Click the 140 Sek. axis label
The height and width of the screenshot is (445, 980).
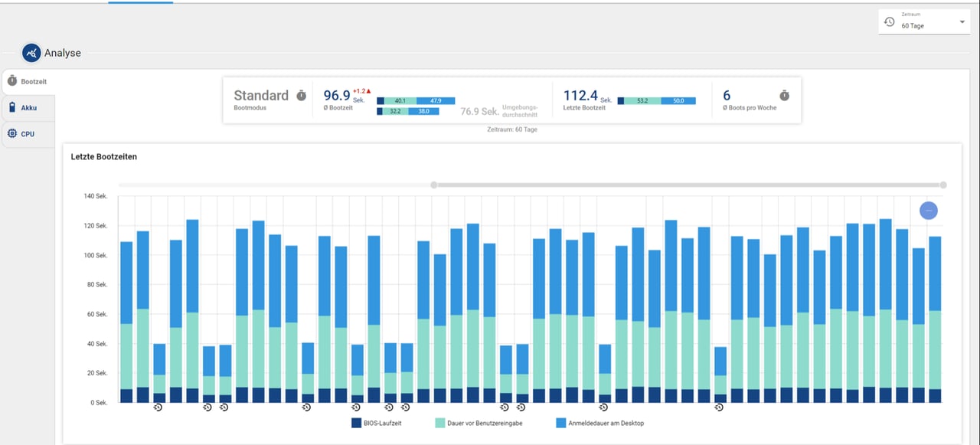tap(96, 197)
